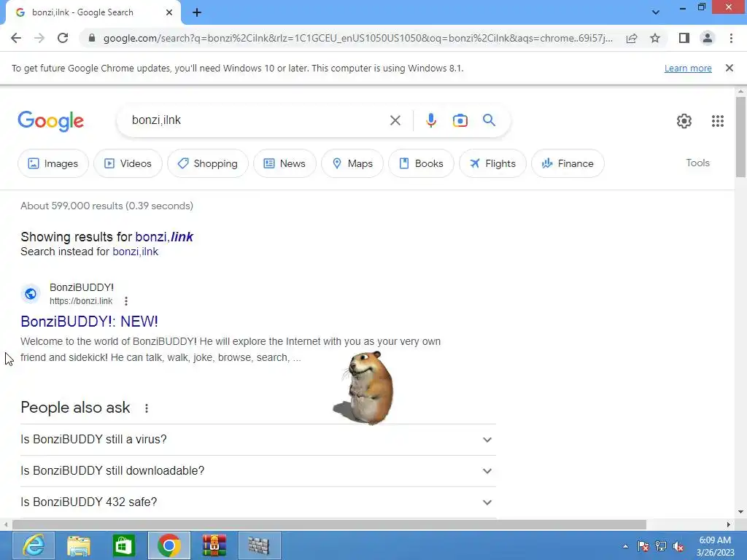Switch to the Shopping results tab

point(208,163)
